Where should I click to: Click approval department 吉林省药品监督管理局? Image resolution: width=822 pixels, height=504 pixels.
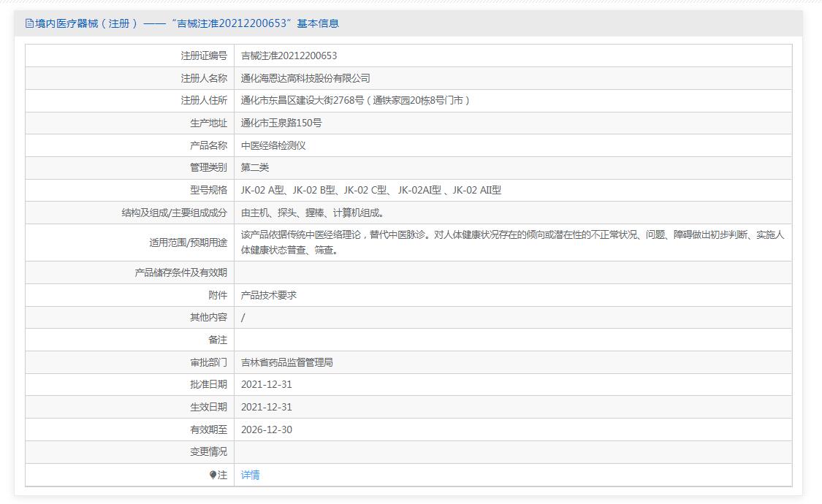point(287,362)
